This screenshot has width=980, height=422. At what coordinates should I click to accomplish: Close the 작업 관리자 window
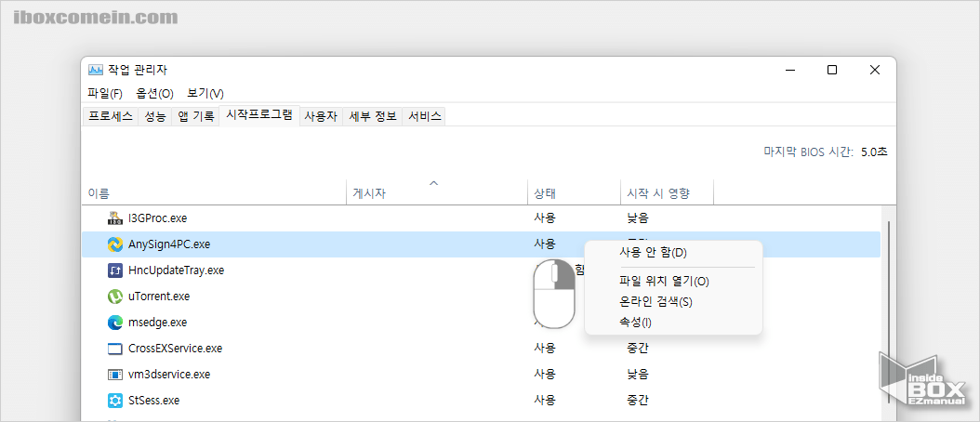[x=874, y=70]
